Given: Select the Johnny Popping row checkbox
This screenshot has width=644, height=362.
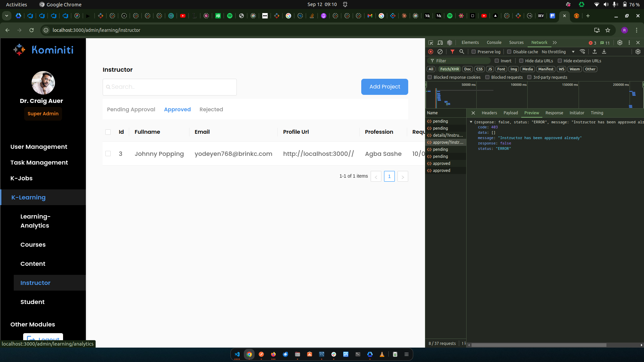Looking at the screenshot, I should (108, 154).
